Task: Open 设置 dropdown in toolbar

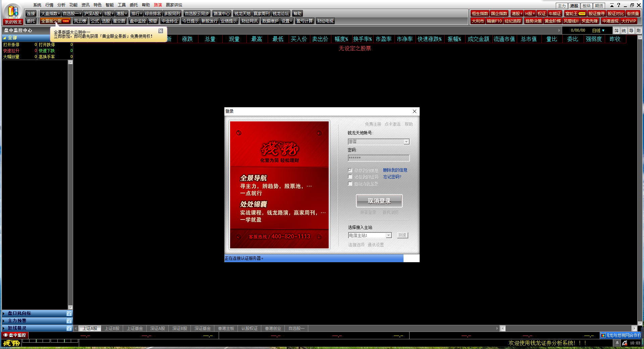Action: point(287,21)
